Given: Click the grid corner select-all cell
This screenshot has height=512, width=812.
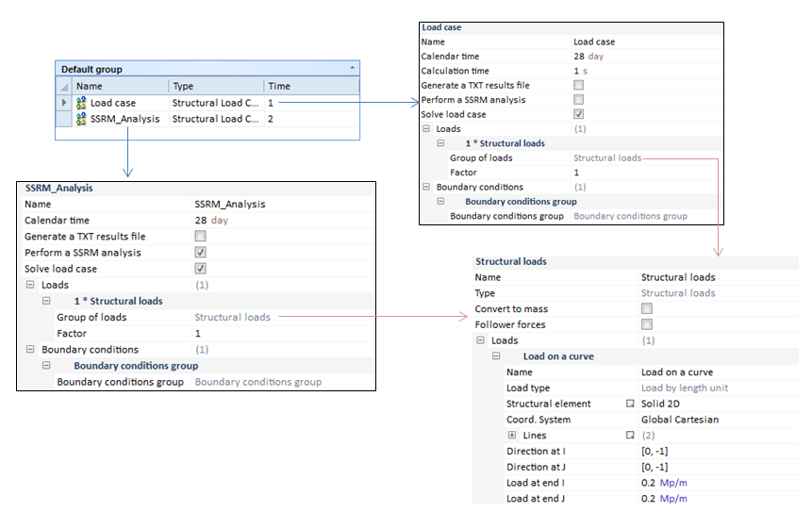Looking at the screenshot, I should pos(64,86).
